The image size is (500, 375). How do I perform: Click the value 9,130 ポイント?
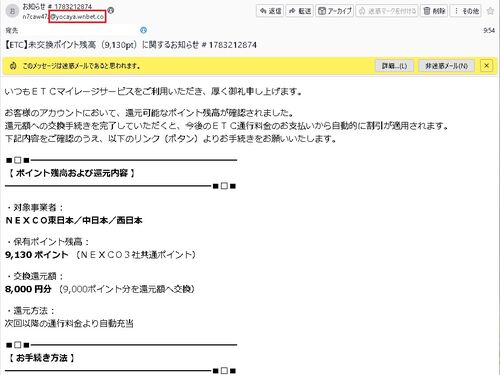37,255
